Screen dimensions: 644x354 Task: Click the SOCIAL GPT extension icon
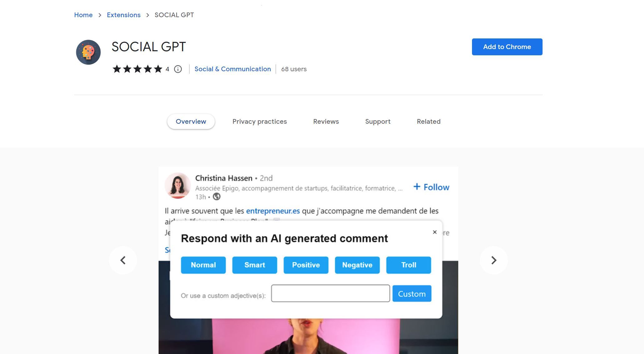coord(88,52)
